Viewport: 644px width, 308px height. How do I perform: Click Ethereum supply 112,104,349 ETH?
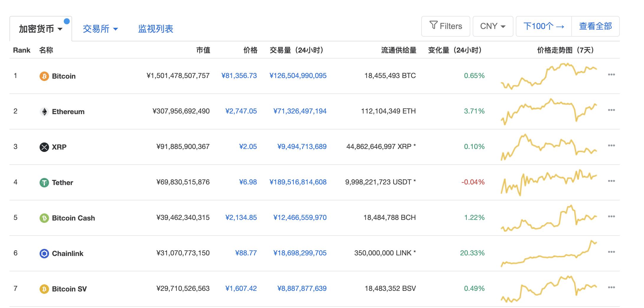388,111
